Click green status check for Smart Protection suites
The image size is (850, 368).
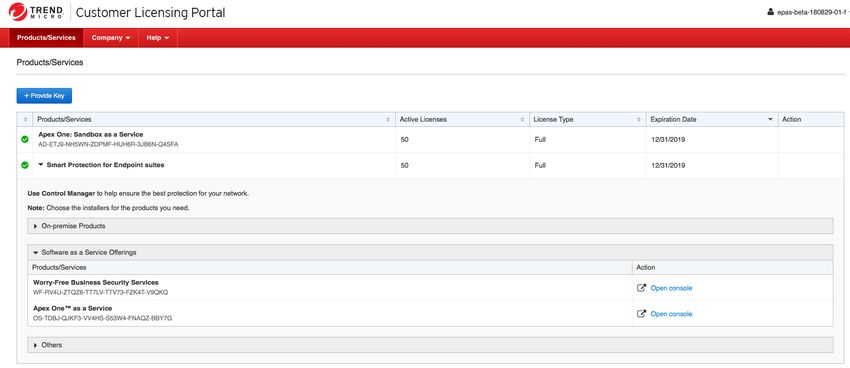(x=24, y=165)
